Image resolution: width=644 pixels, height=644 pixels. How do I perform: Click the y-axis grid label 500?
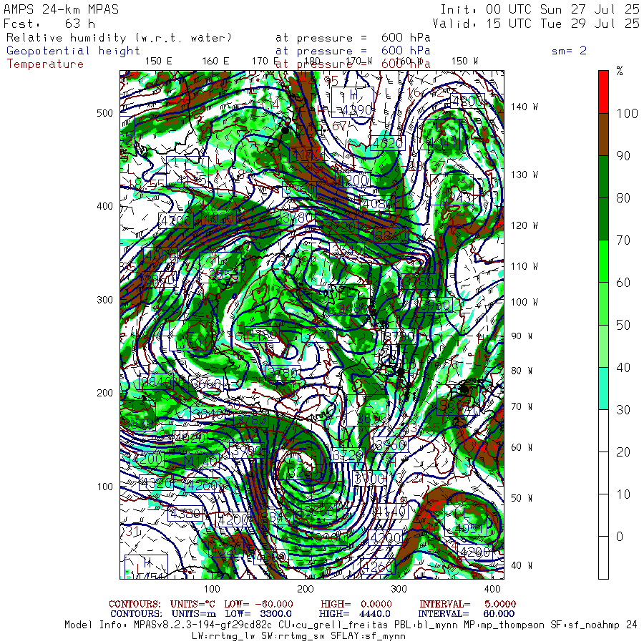104,113
